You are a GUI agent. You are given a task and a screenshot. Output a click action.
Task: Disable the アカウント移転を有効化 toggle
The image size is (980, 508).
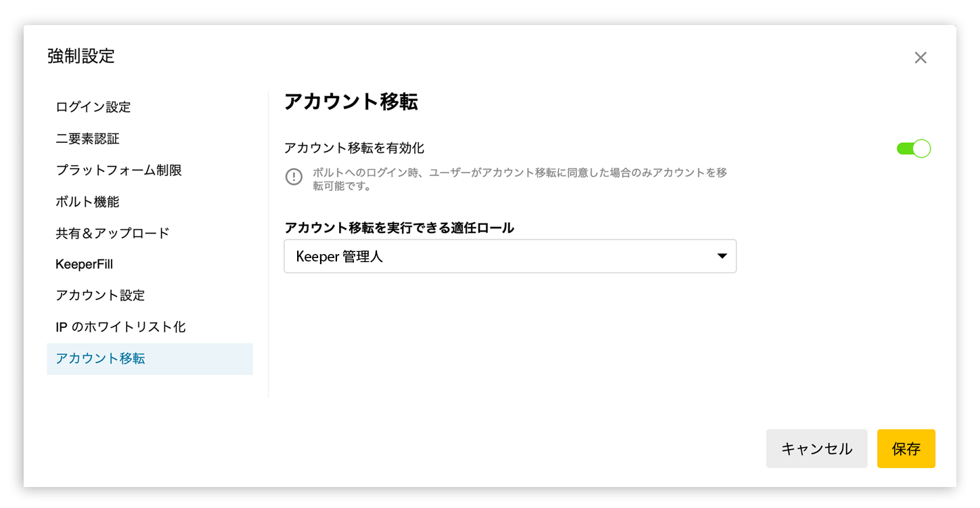point(914,148)
